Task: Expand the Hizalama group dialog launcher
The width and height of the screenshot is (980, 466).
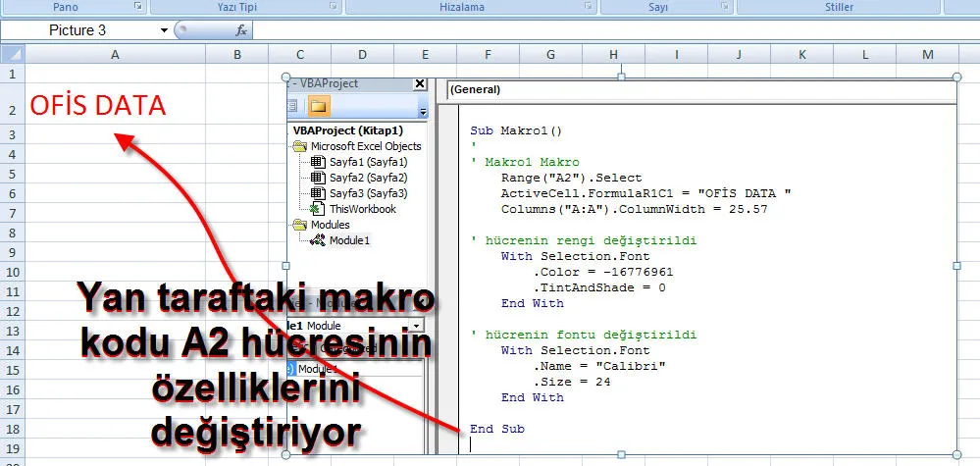Action: click(588, 7)
